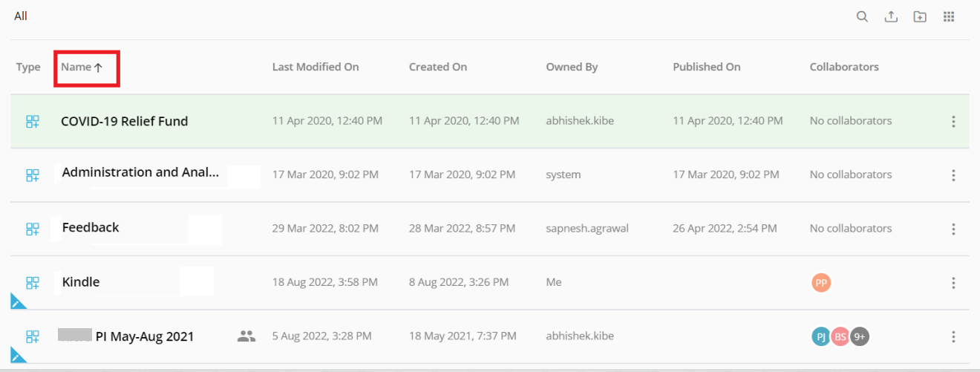Viewport: 980px width, 372px height.
Task: Switch to grid view icon
Action: pyautogui.click(x=949, y=16)
